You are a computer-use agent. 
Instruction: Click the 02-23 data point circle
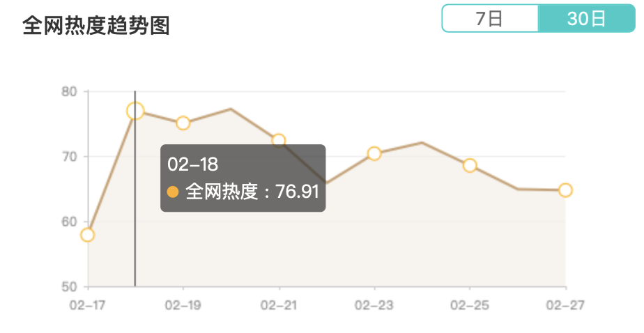(374, 153)
